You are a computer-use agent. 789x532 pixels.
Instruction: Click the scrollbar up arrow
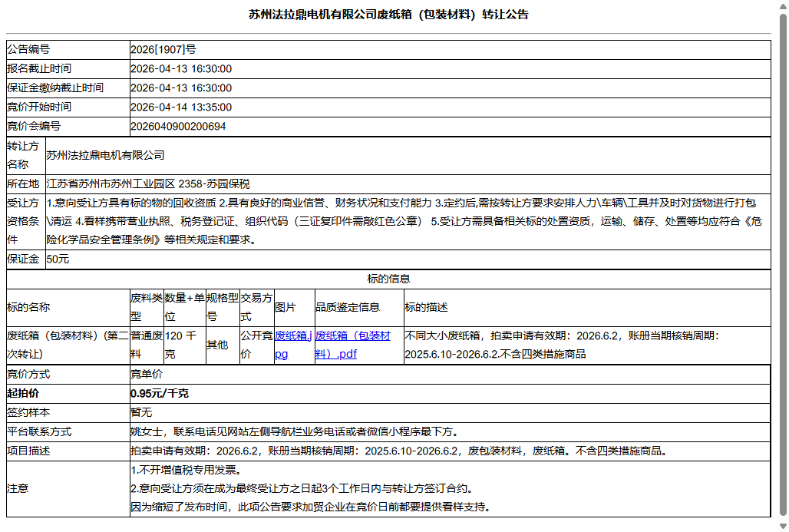[783, 7]
